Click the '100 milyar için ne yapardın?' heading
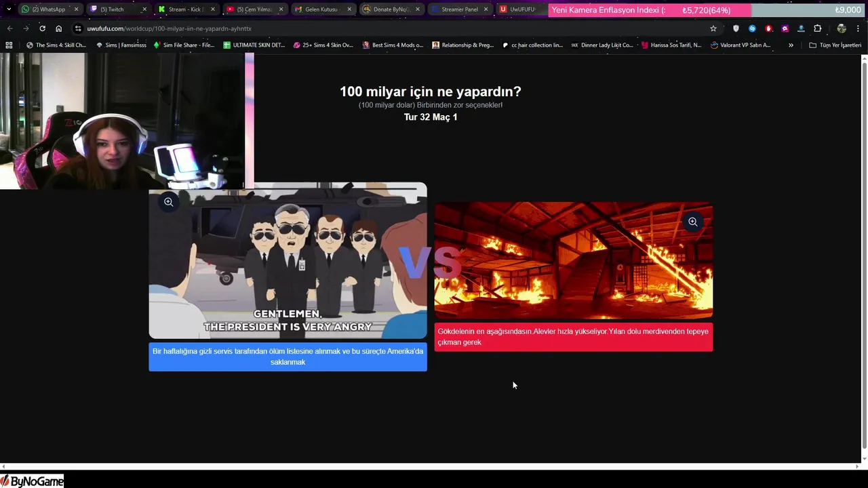 (x=430, y=91)
